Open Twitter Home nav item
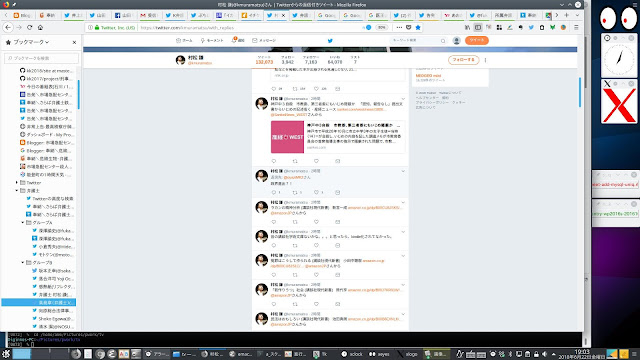The width and height of the screenshot is (640, 360). 184,40
